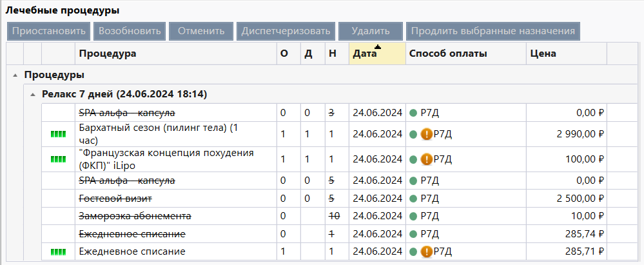Image resolution: width=644 pixels, height=265 pixels.
Task: Click green bars icon in last Ежедневное списание row
Action: click(59, 251)
